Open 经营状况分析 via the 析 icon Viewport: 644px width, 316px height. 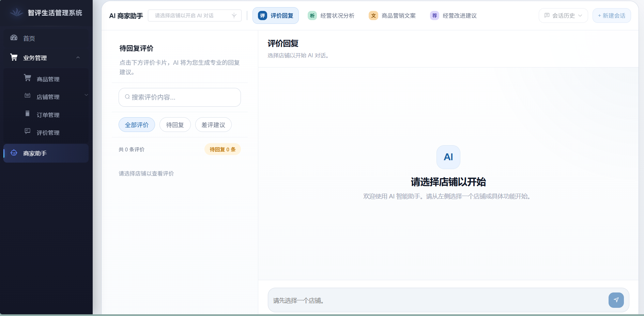(312, 15)
